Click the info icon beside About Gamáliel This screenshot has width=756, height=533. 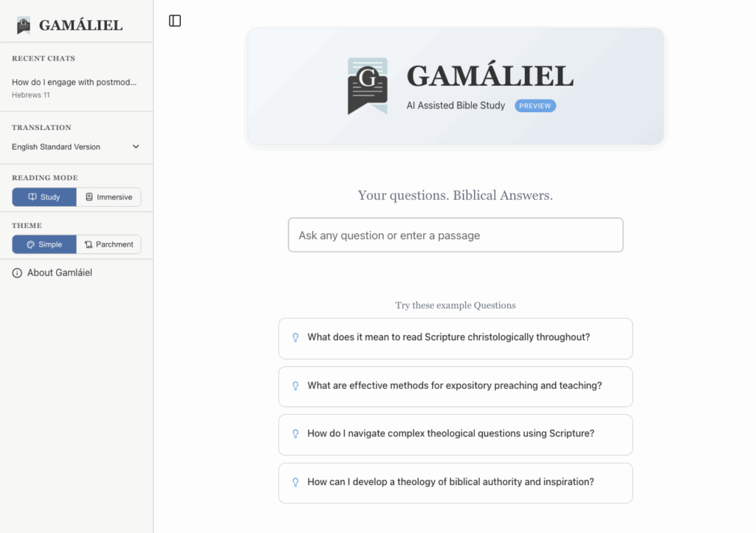click(18, 273)
